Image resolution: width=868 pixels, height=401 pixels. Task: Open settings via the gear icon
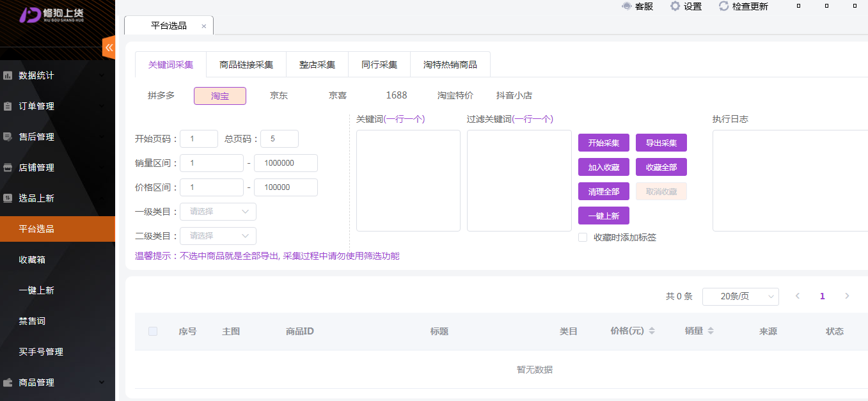point(675,6)
